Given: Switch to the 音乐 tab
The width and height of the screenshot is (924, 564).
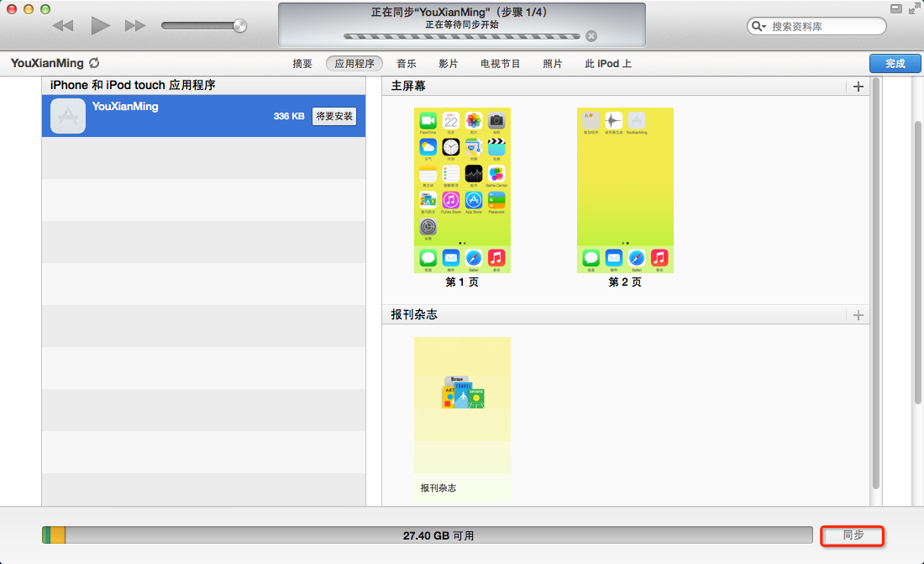Looking at the screenshot, I should (x=406, y=64).
